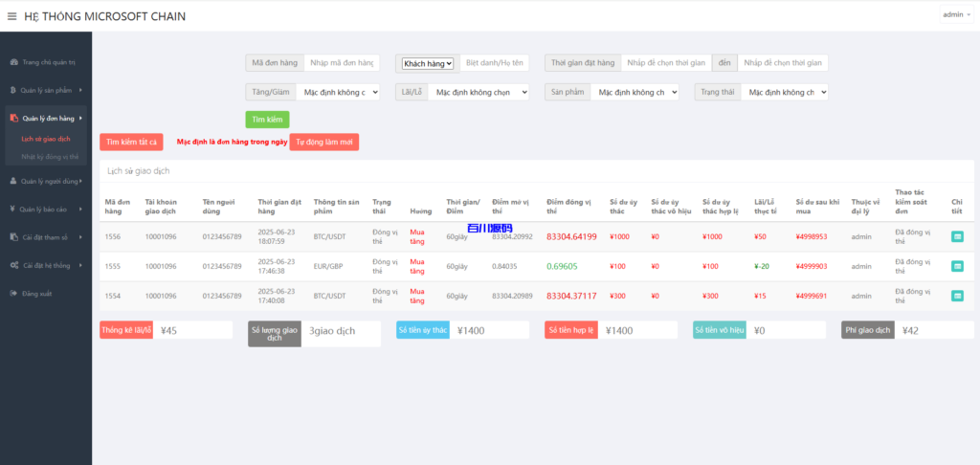Open details icon for order 1555
The image size is (980, 465).
[x=957, y=266]
